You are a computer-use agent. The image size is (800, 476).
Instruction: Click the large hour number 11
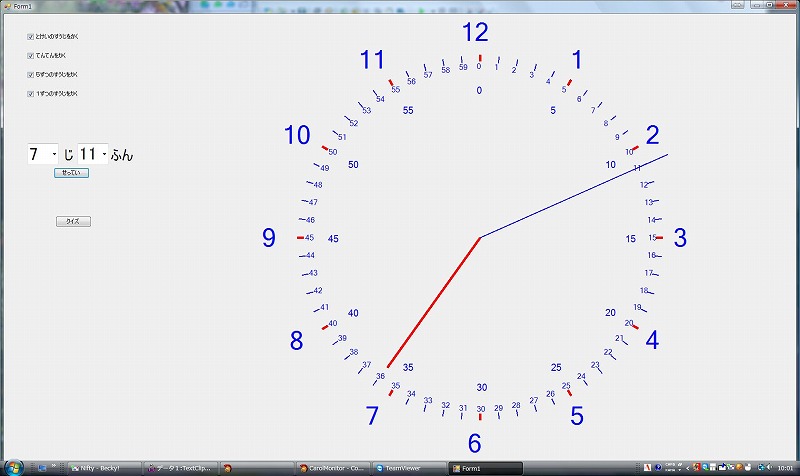pyautogui.click(x=372, y=60)
